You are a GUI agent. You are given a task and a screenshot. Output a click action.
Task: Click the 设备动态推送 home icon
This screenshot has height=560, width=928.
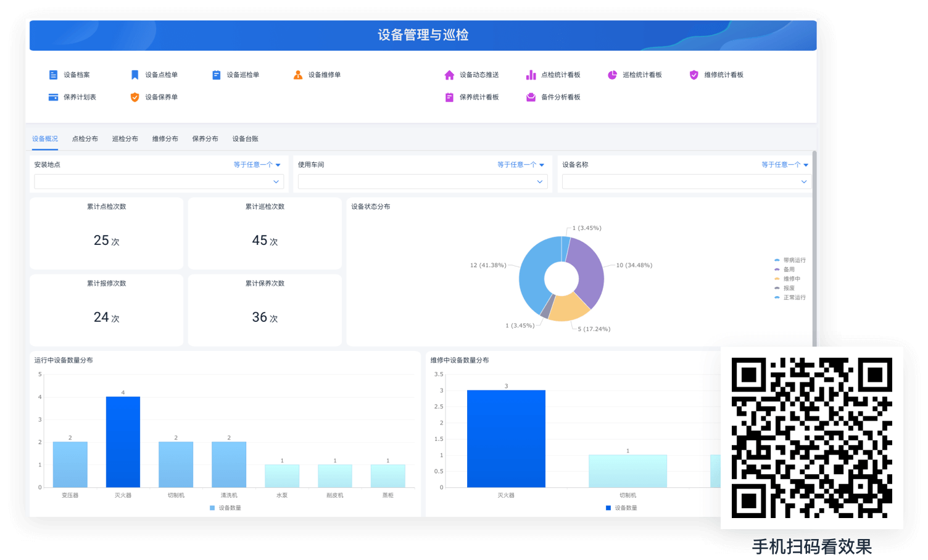pyautogui.click(x=449, y=75)
